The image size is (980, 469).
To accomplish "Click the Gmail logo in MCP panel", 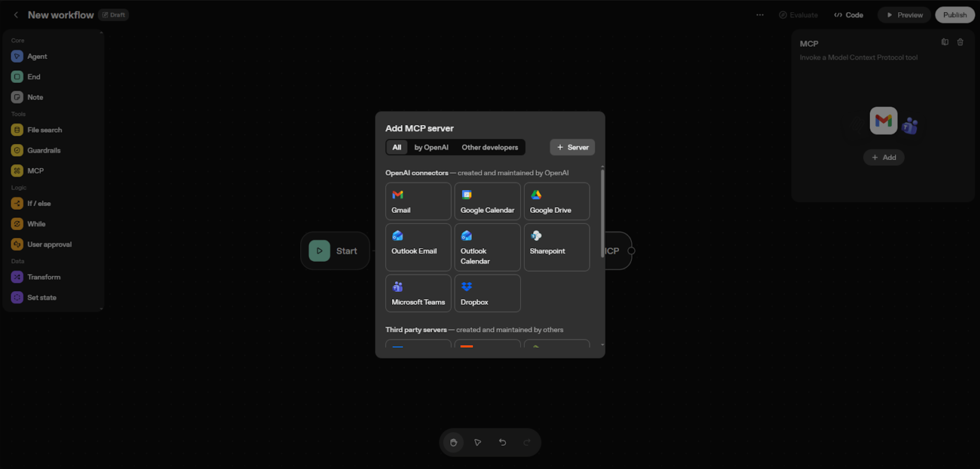I will tap(883, 121).
